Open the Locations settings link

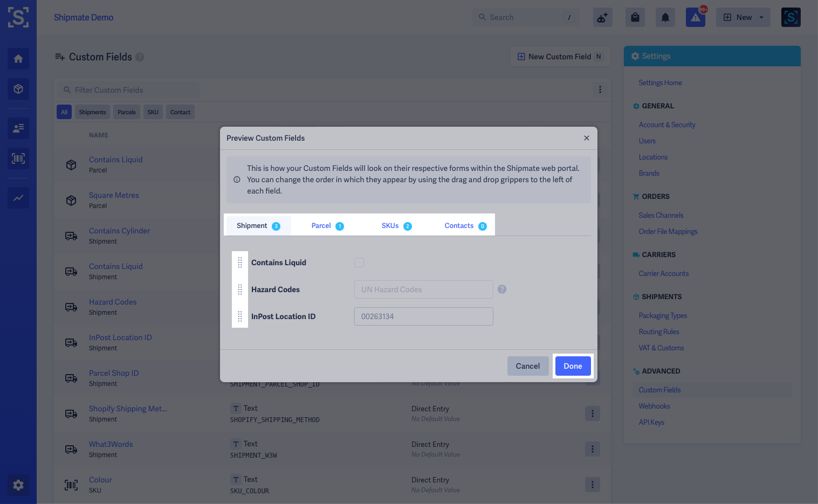pyautogui.click(x=653, y=157)
